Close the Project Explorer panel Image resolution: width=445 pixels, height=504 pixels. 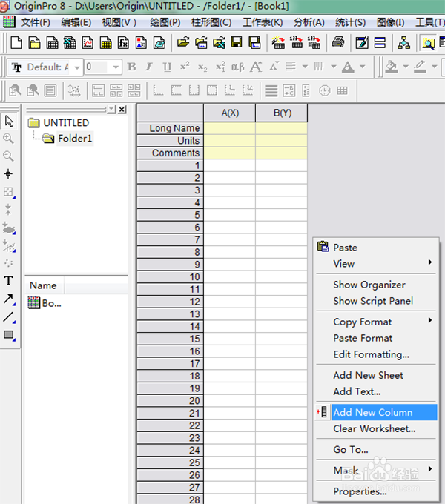122,110
